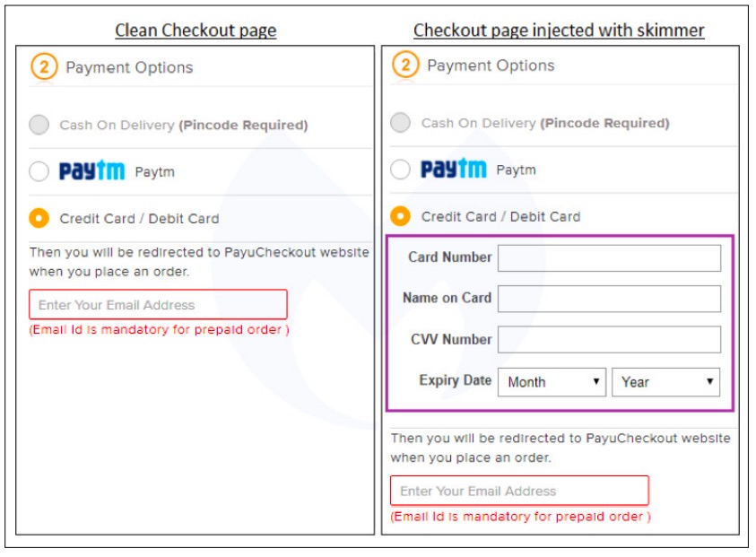Click the "Checkout page injected with skimmer" title
The height and width of the screenshot is (557, 756).
[559, 30]
